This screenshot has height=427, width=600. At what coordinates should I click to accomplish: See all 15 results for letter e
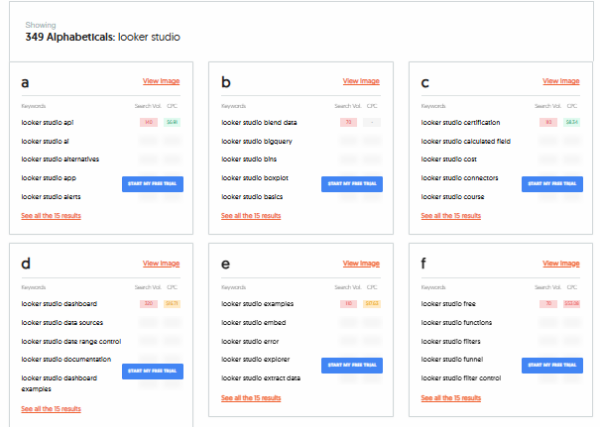click(251, 398)
